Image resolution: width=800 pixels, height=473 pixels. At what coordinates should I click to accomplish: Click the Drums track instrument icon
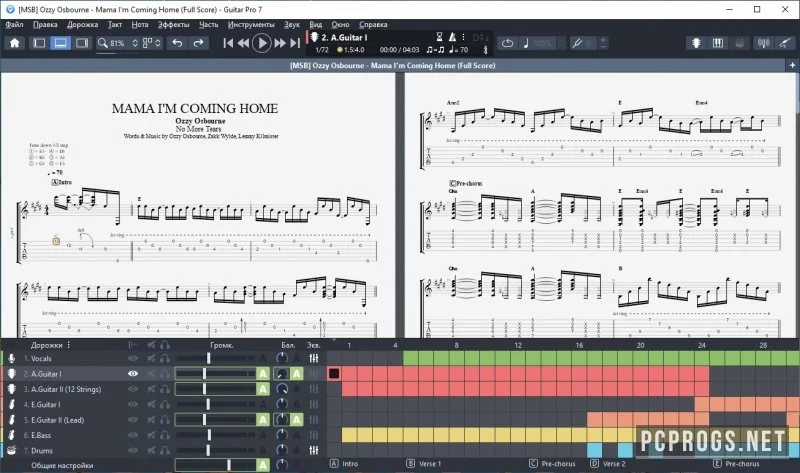click(x=11, y=451)
